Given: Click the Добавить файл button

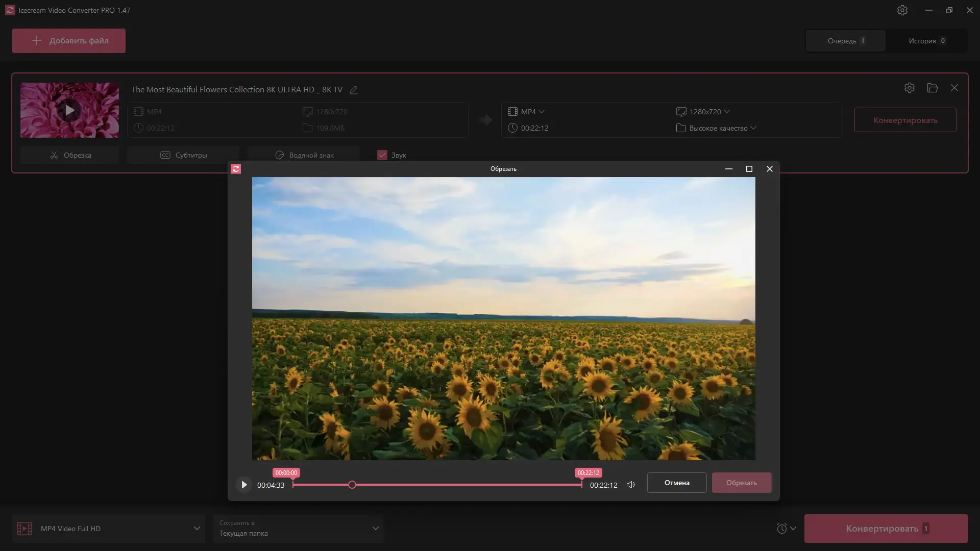Looking at the screenshot, I should point(69,41).
